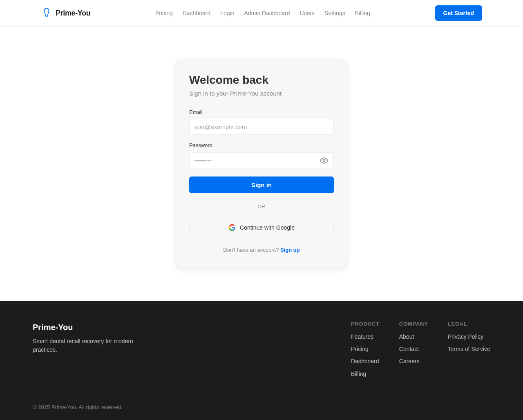The height and width of the screenshot is (420, 523).
Task: Click the Prime-You tooth logo icon
Action: 47,13
